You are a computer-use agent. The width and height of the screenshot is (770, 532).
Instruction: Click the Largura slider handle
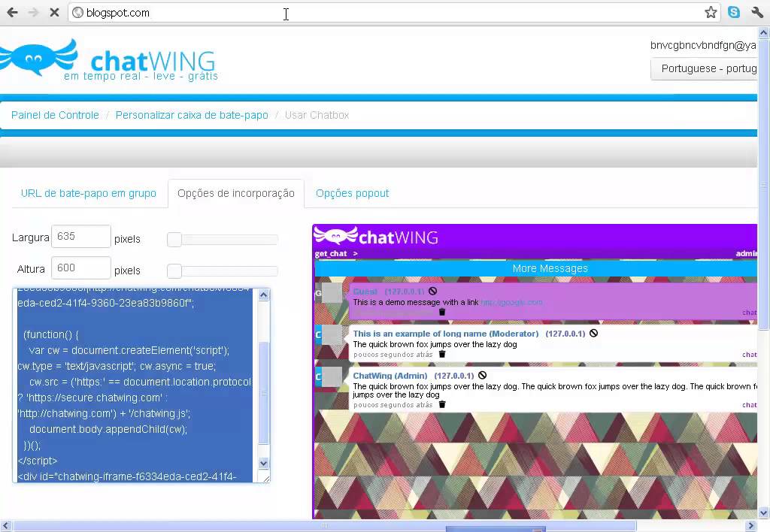pos(174,240)
